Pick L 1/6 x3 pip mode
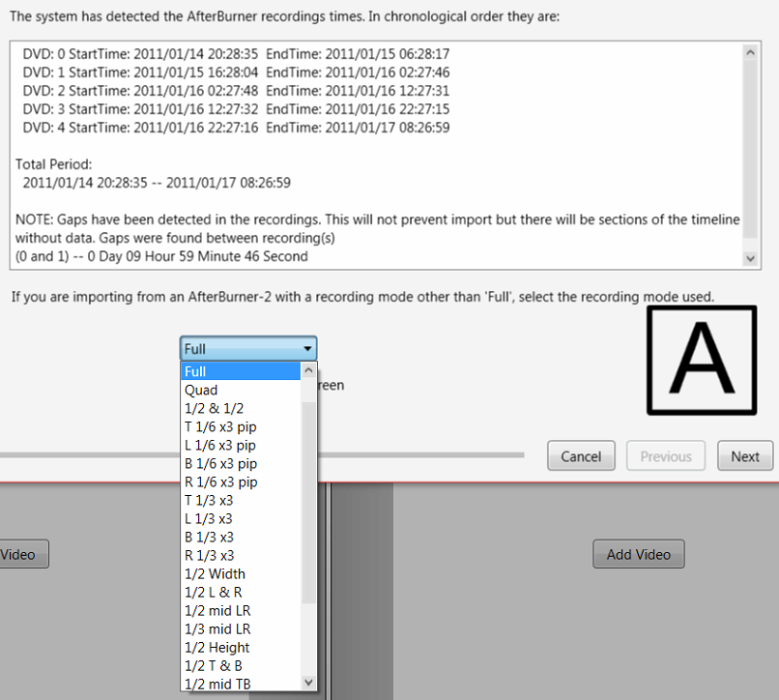This screenshot has width=779, height=700. click(241, 445)
